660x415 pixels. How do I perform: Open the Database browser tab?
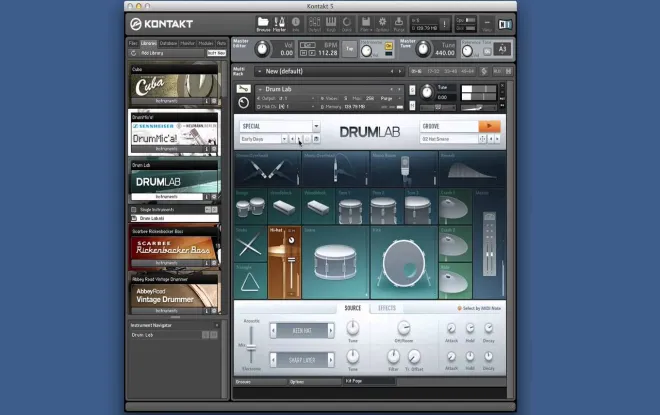point(168,43)
